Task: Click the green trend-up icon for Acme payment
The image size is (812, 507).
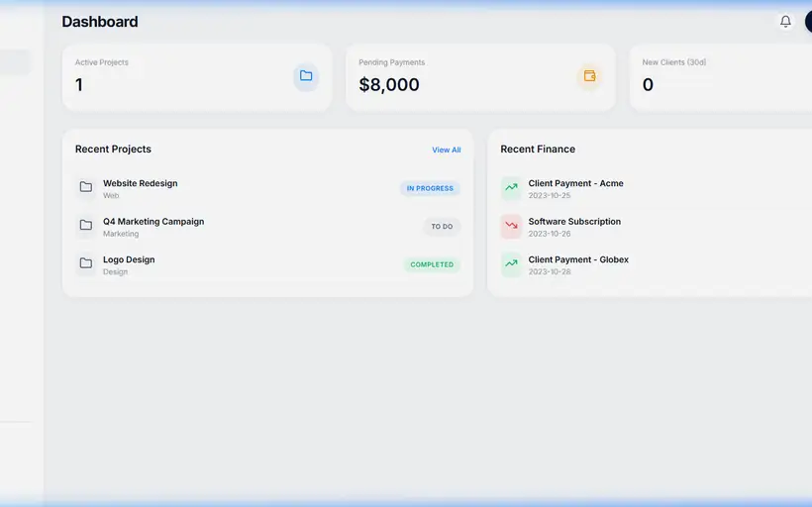Action: [x=511, y=188]
